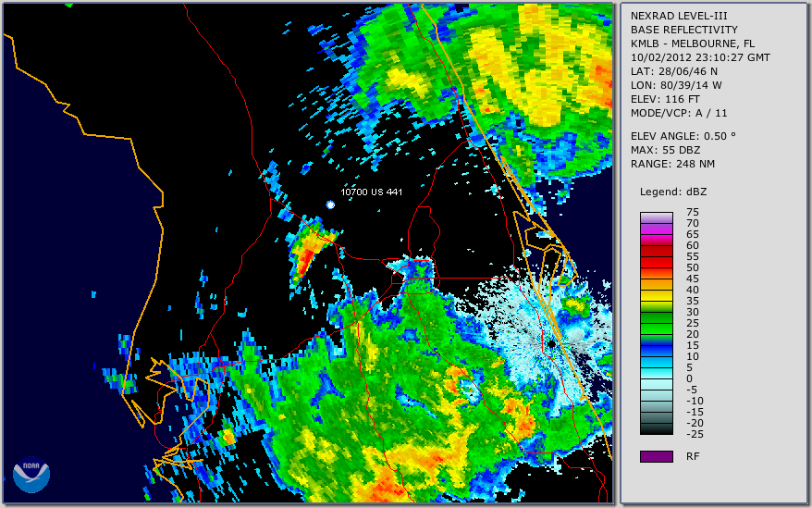Click the 'ELEV: 116 FT' text

665,99
